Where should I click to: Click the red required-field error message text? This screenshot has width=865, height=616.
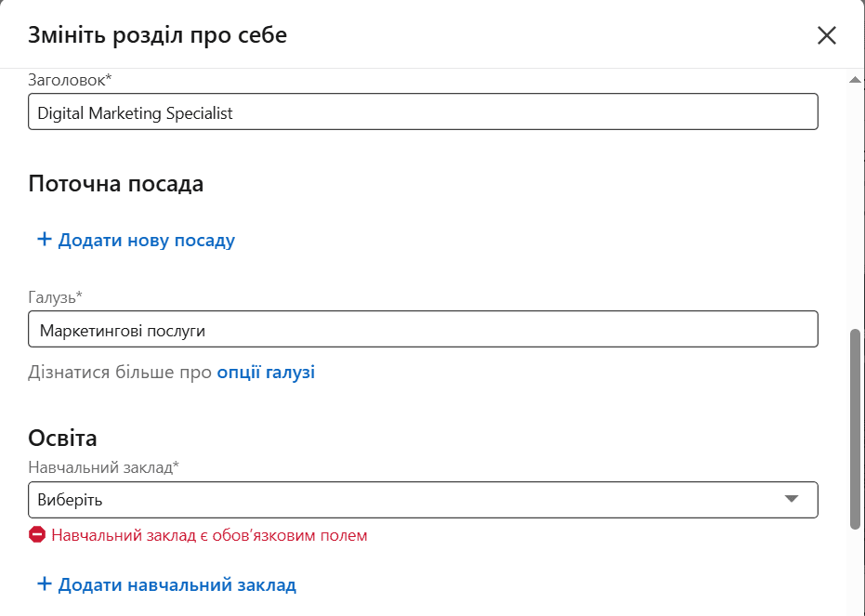click(209, 535)
